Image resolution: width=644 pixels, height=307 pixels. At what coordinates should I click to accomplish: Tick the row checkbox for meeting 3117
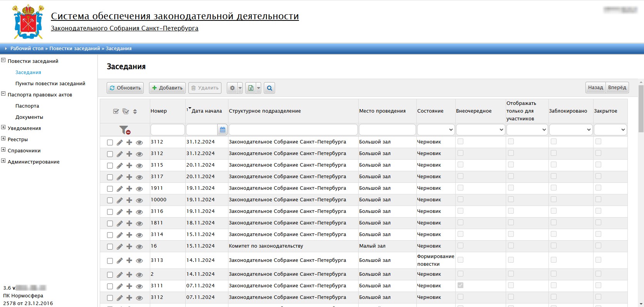point(110,177)
